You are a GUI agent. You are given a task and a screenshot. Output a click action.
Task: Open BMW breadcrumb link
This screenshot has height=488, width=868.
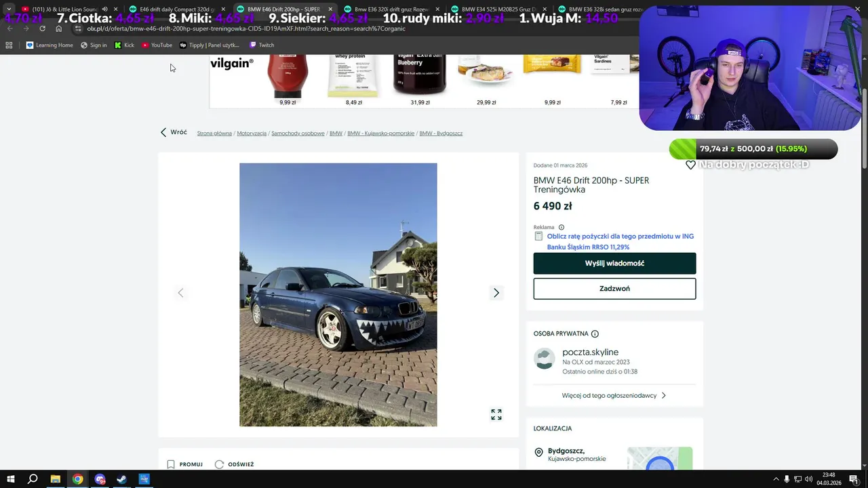pyautogui.click(x=336, y=134)
